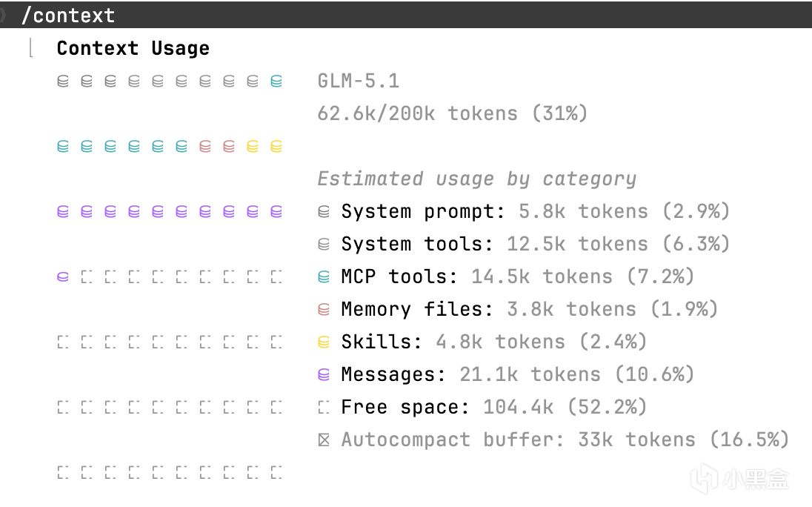Click the dotted Free space legend square

click(x=323, y=407)
